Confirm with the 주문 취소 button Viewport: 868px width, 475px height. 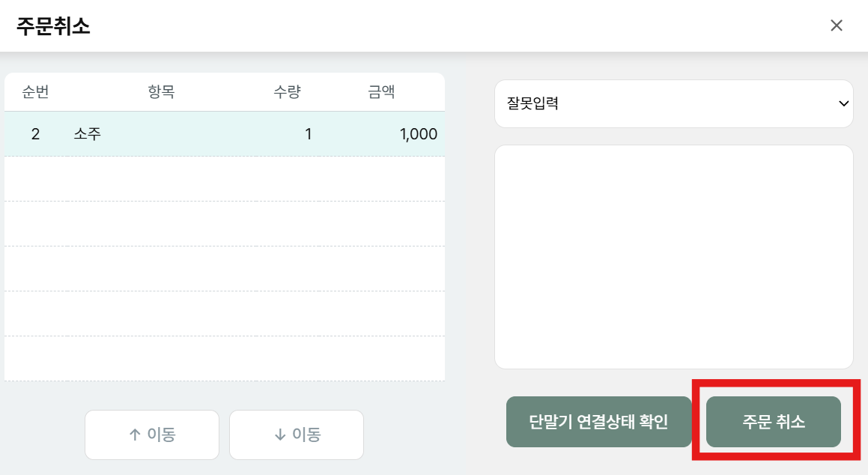(773, 422)
